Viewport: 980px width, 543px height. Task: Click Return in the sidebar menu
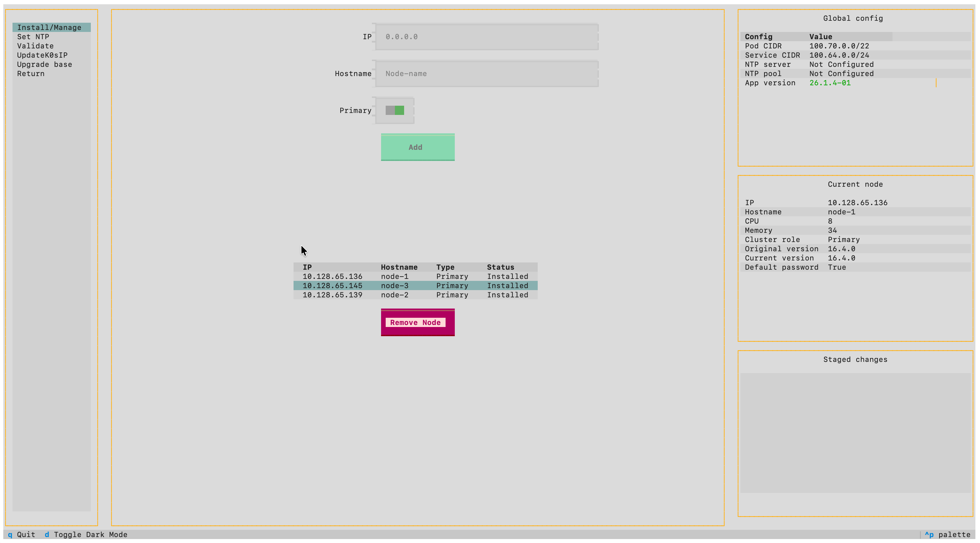point(51,73)
